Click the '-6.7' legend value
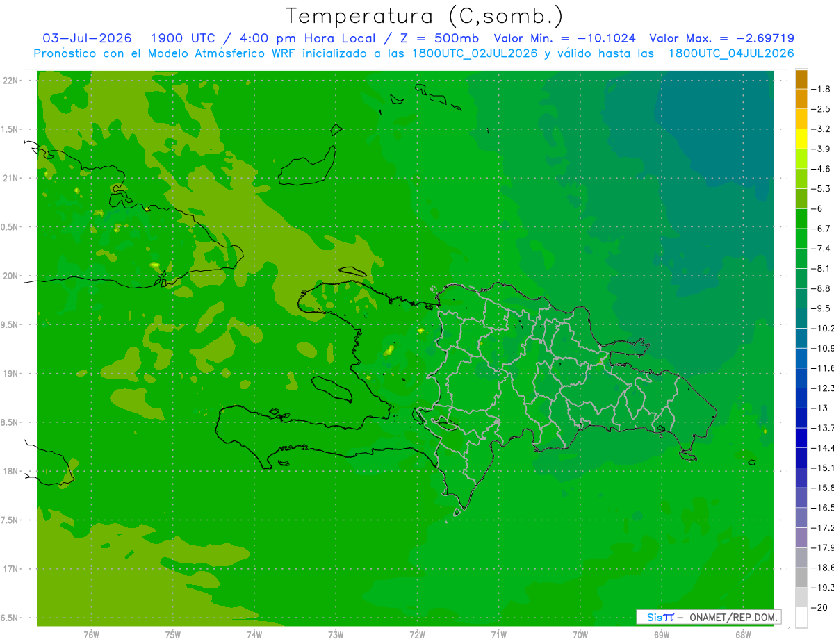 point(821,229)
